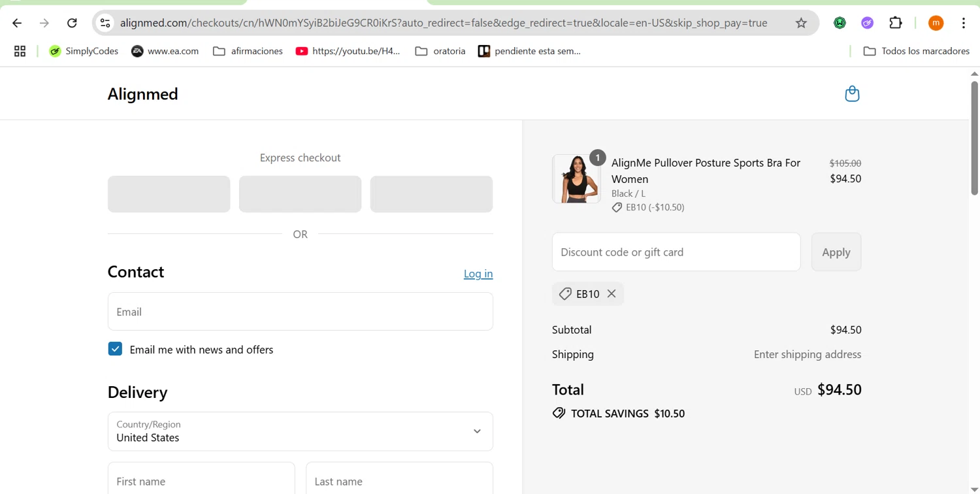Click the Enter shipping address text

[x=808, y=354]
